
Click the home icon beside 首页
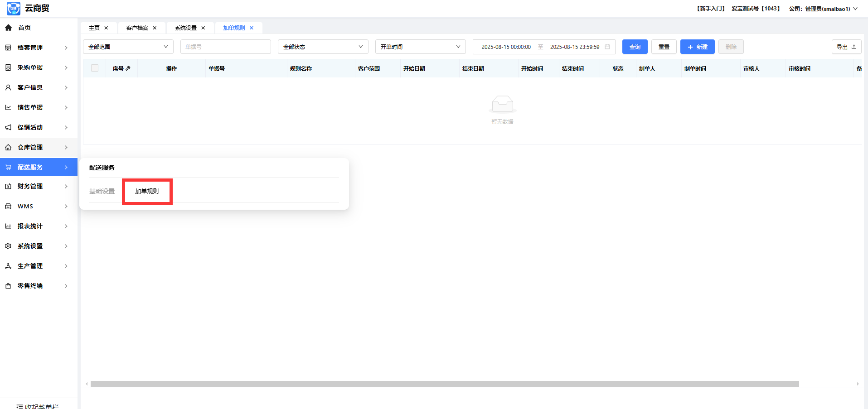pyautogui.click(x=8, y=28)
